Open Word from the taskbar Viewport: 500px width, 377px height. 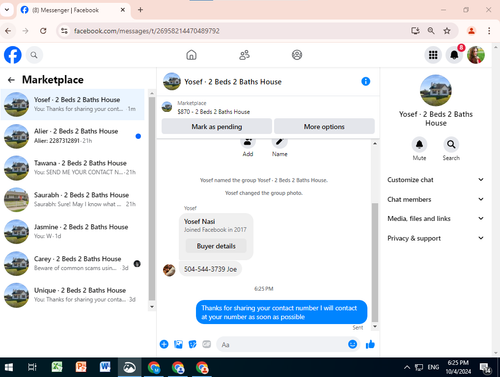(x=105, y=367)
